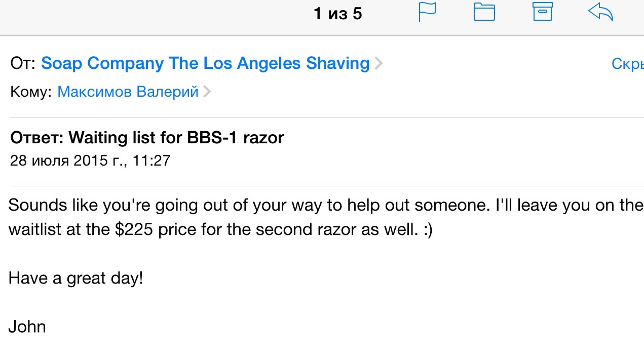Tap the Скрыть link to hide details
This screenshot has width=644, height=358.
tap(627, 64)
